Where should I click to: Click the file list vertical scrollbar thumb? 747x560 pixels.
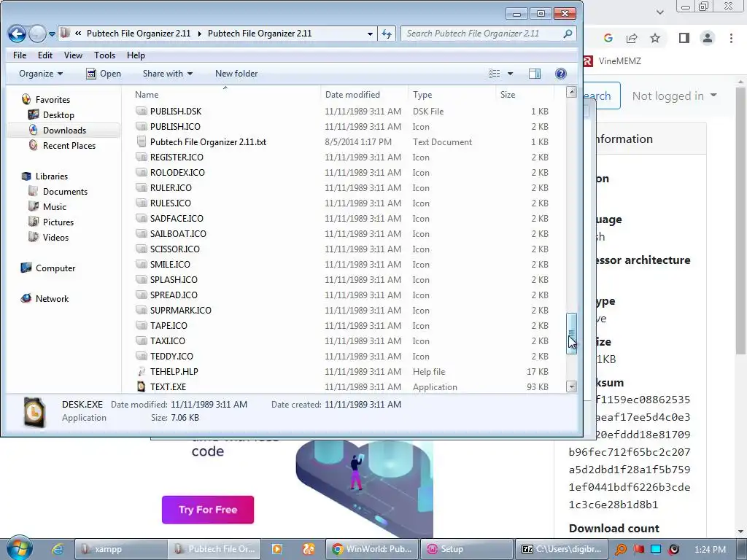pos(572,333)
